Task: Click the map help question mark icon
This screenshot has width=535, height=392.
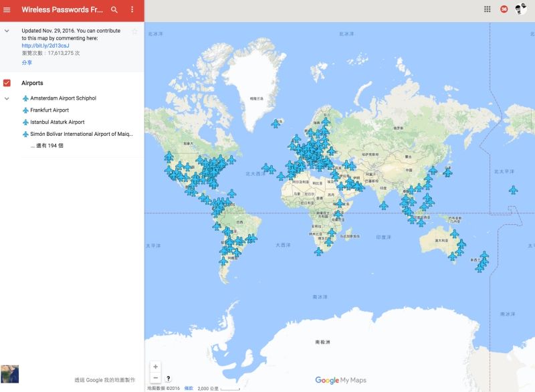Action: pos(168,379)
